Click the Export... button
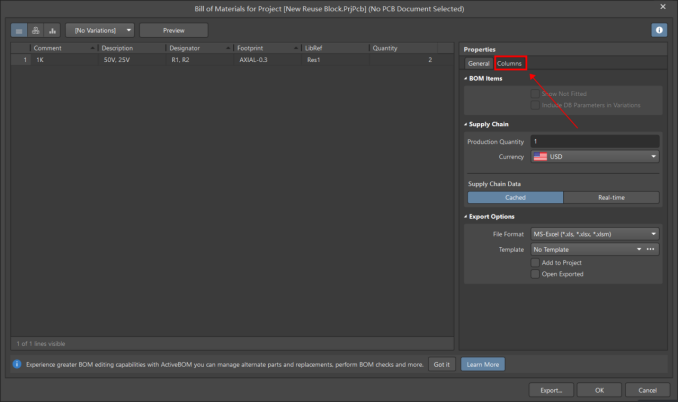The height and width of the screenshot is (402, 679). pyautogui.click(x=551, y=390)
